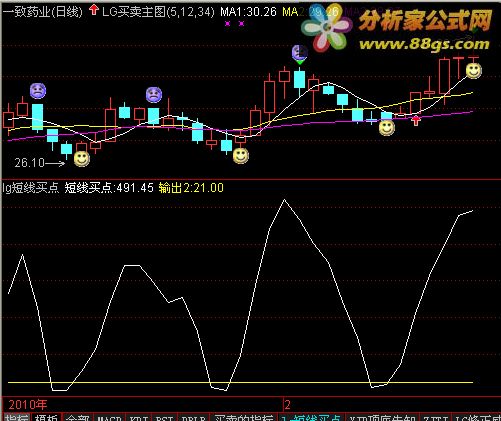
Task: Click the second sad-face sell marker
Action: click(154, 95)
